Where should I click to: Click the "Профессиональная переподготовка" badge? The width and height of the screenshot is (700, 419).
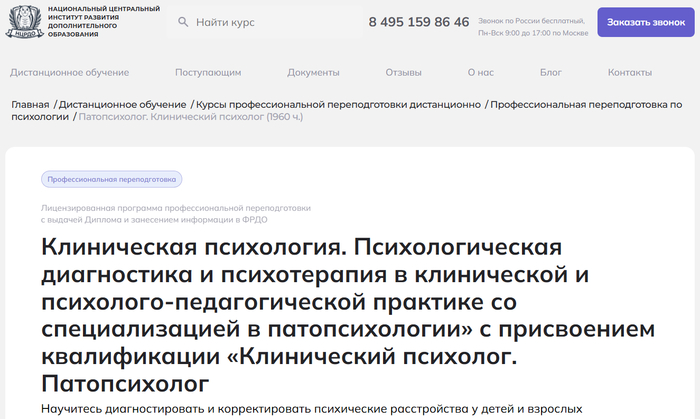[112, 180]
